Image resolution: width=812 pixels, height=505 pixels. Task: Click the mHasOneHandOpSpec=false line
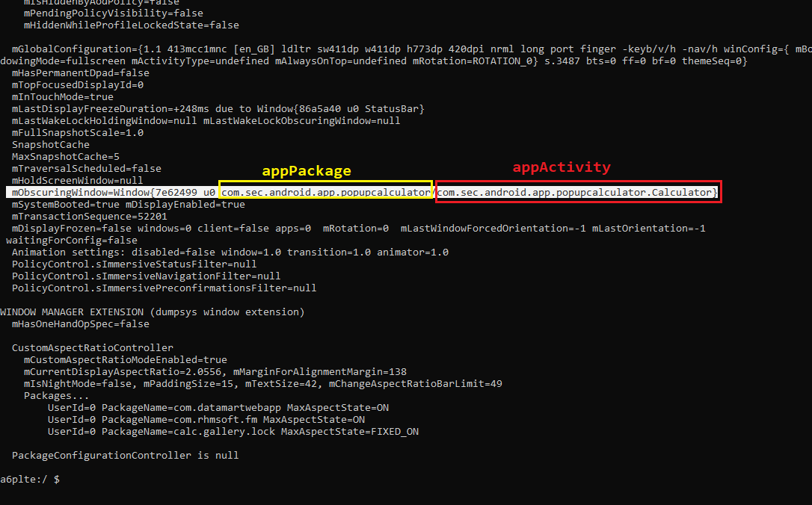(80, 323)
